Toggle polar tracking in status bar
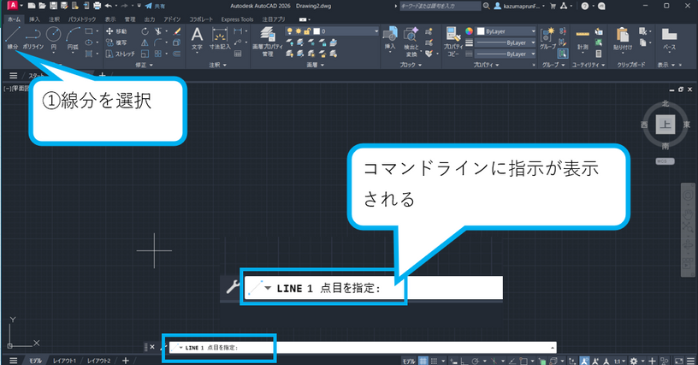 click(x=475, y=361)
